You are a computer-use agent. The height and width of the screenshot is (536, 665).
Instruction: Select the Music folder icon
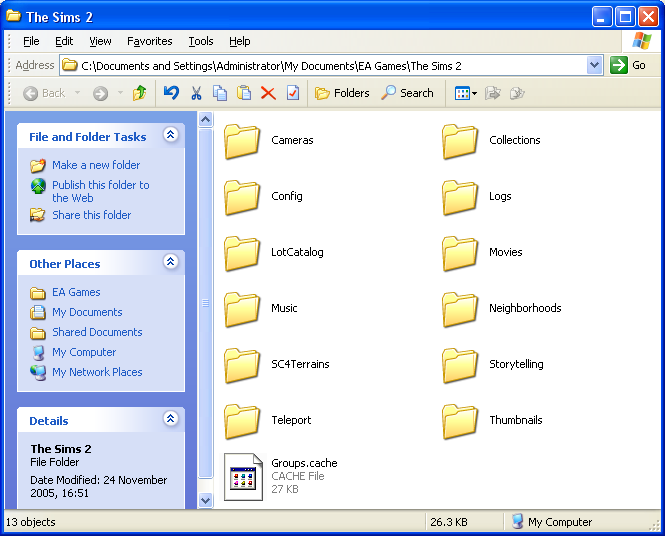point(242,309)
